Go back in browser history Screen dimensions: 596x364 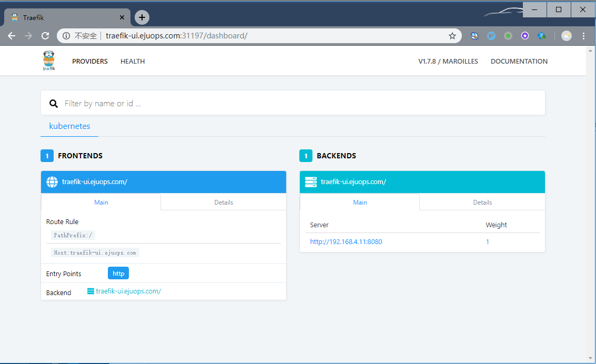pos(12,36)
